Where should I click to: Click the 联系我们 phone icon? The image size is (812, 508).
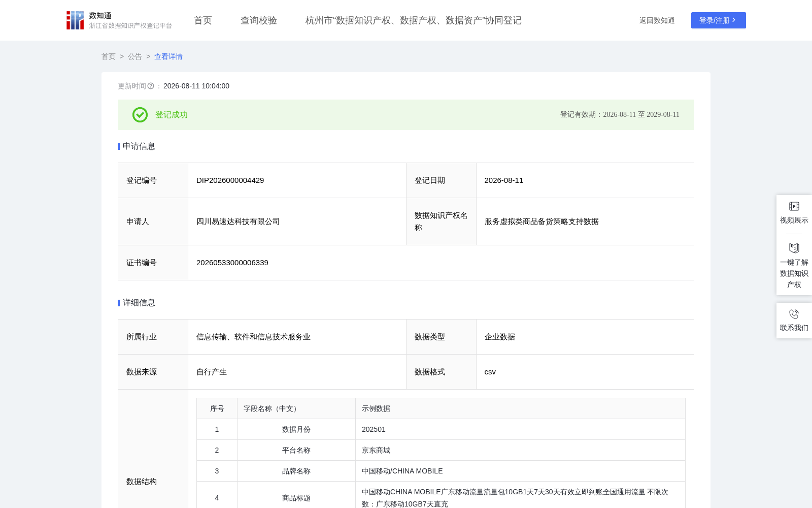(794, 314)
